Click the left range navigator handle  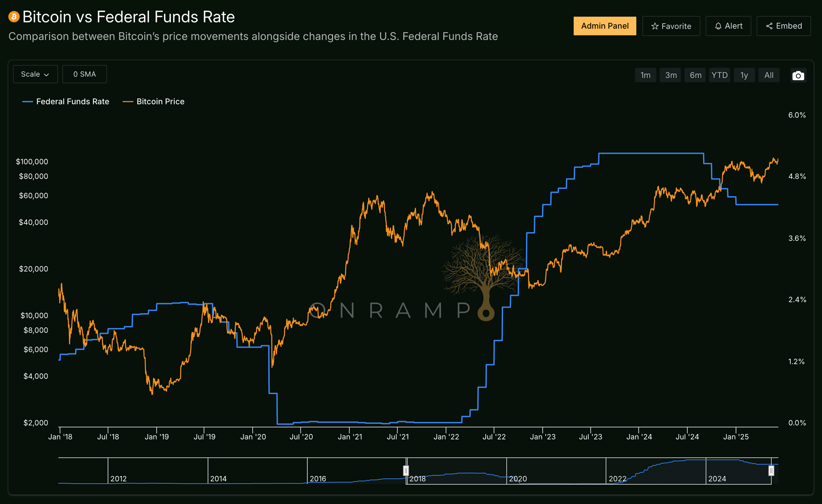pos(406,470)
